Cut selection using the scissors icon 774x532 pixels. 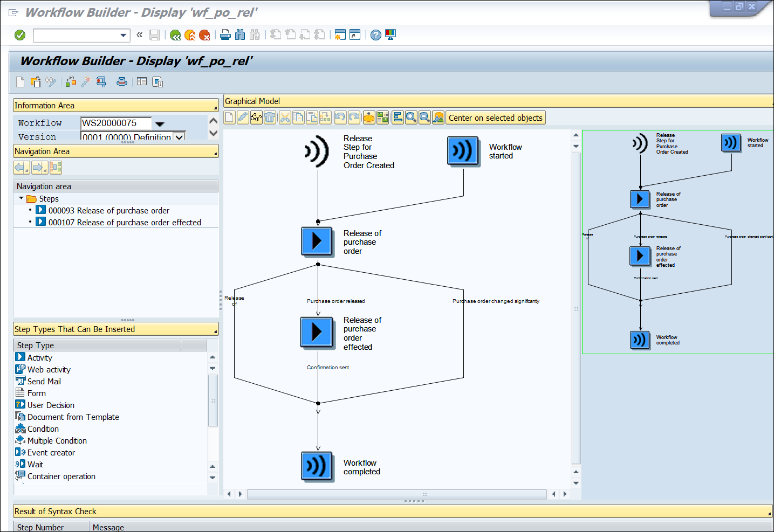[x=285, y=118]
